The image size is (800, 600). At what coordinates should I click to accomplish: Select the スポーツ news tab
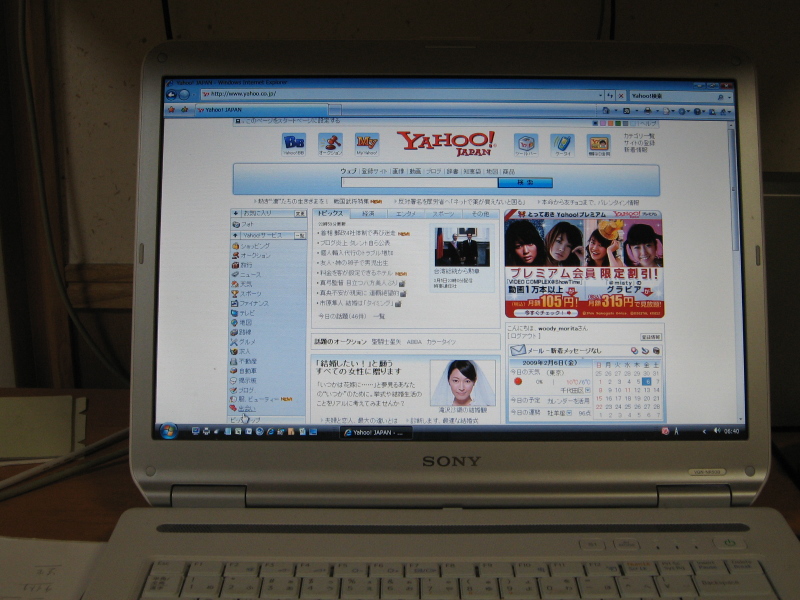click(x=443, y=214)
